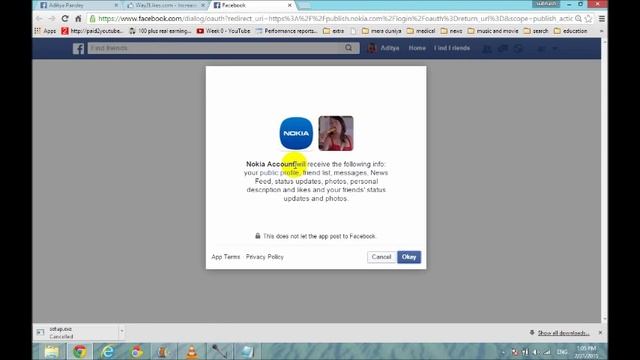Image resolution: width=640 pixels, height=360 pixels.
Task: Click the taskbar clock
Action: click(587, 352)
